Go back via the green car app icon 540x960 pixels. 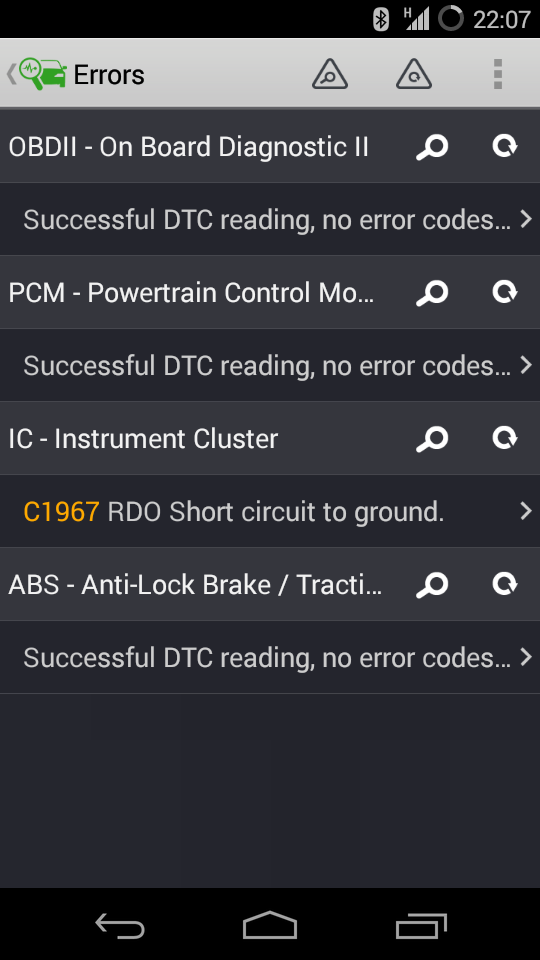[37, 74]
